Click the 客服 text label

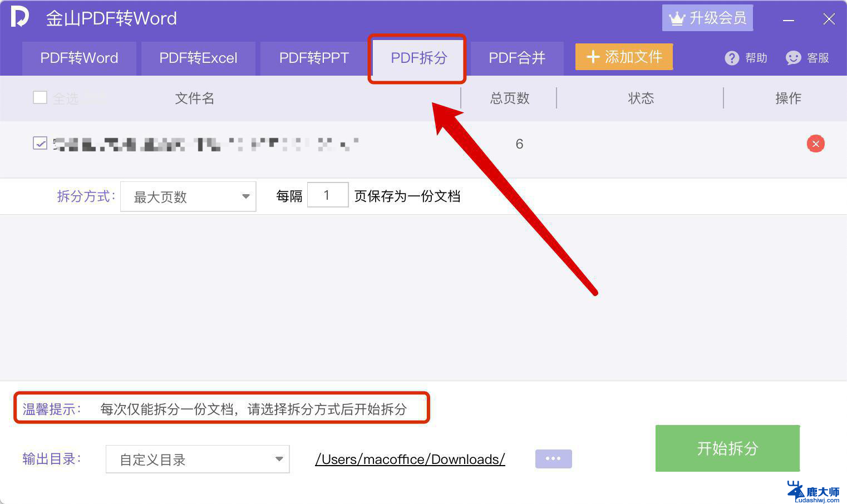(x=818, y=58)
